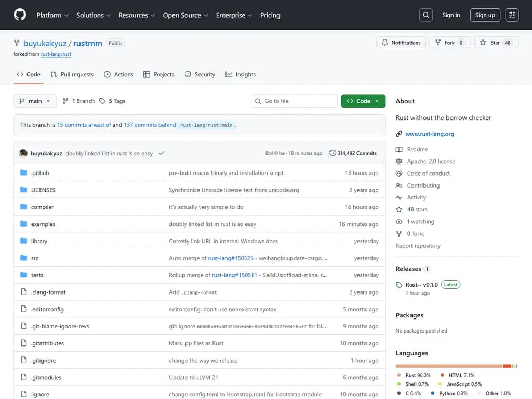Expand the main branch dropdown

pyautogui.click(x=35, y=101)
